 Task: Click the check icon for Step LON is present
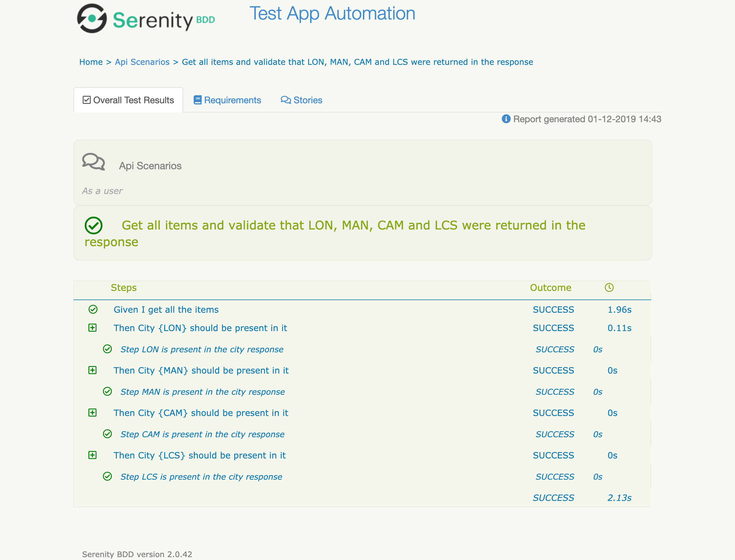(x=107, y=349)
